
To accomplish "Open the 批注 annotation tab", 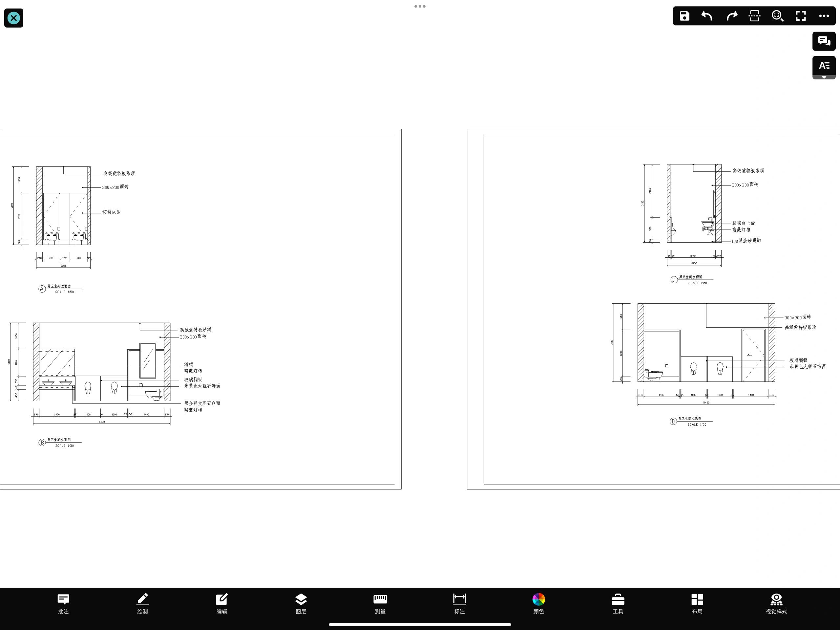I will pos(63,604).
